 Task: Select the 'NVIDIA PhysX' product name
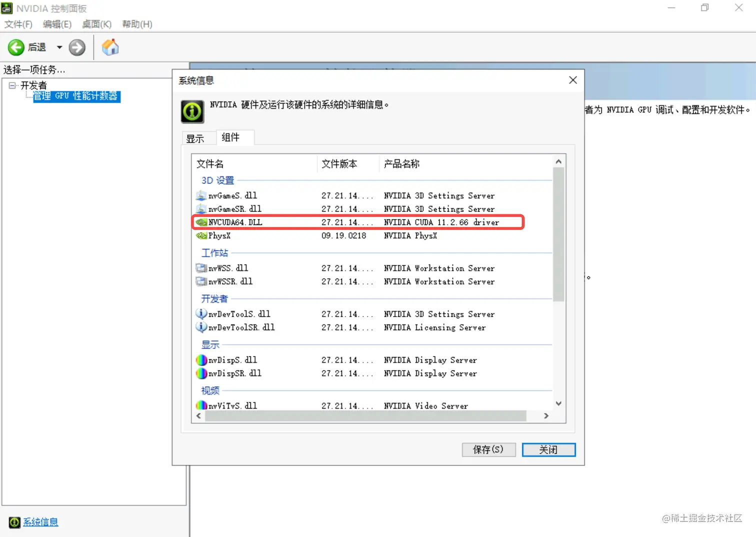(x=410, y=235)
